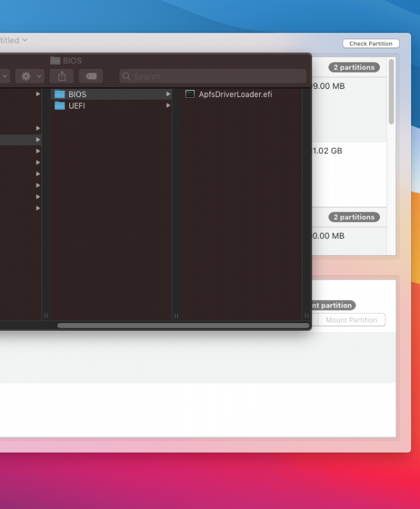420x509 pixels.
Task: Open the view options dropdown left of gear
Action: click(5, 76)
